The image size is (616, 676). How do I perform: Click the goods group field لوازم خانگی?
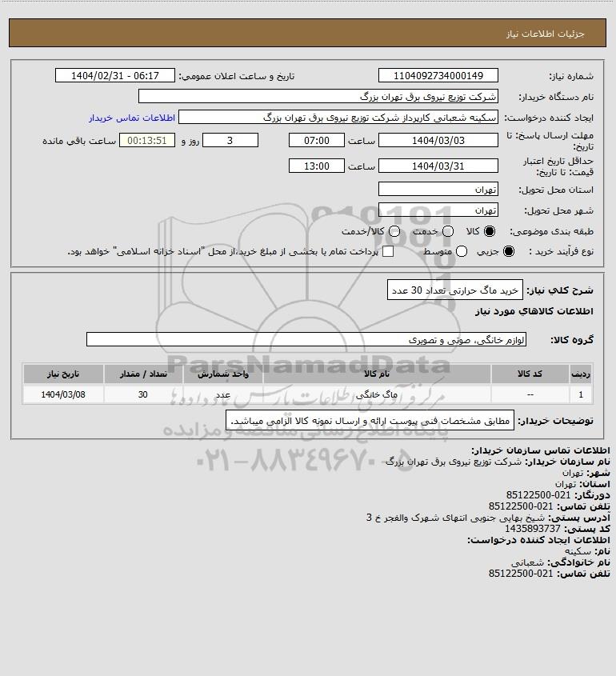[306, 340]
